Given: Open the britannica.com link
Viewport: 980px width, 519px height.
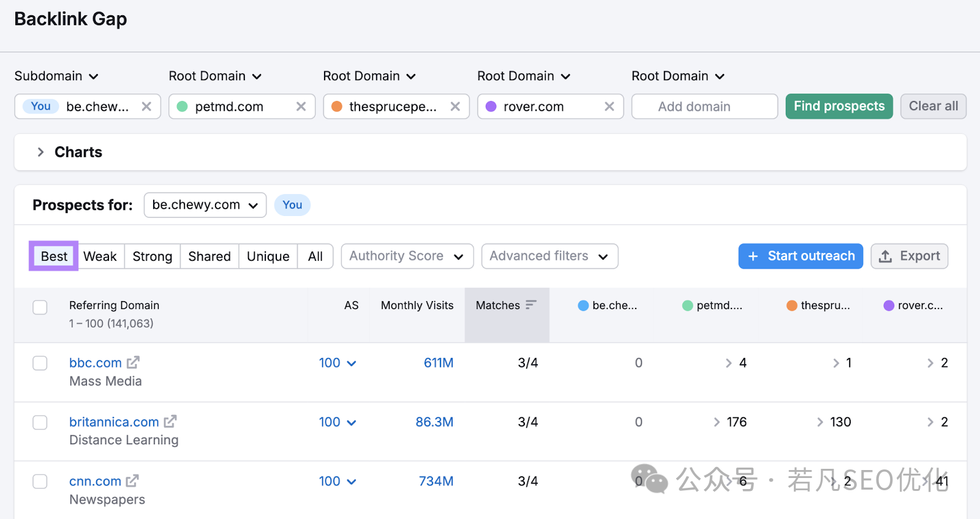Looking at the screenshot, I should pyautogui.click(x=114, y=422).
